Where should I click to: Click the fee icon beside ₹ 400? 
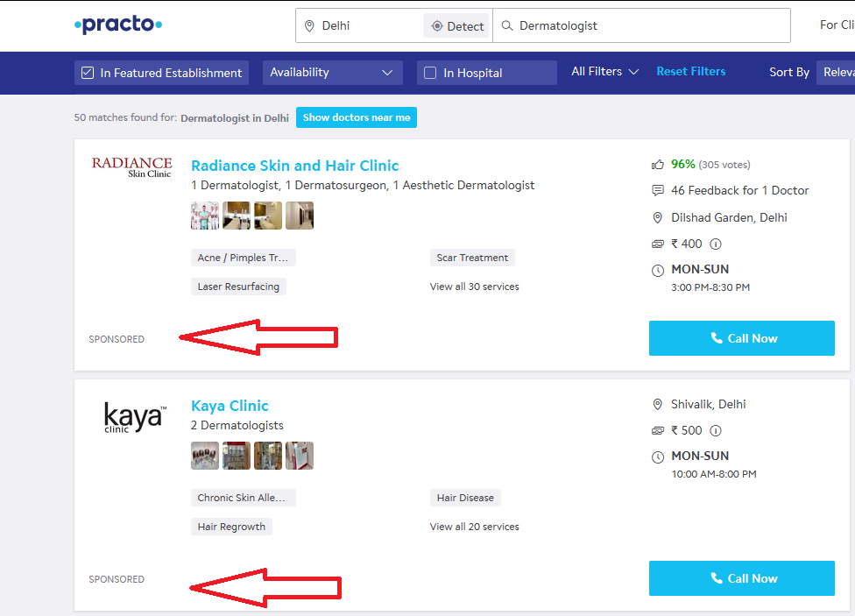pos(658,244)
